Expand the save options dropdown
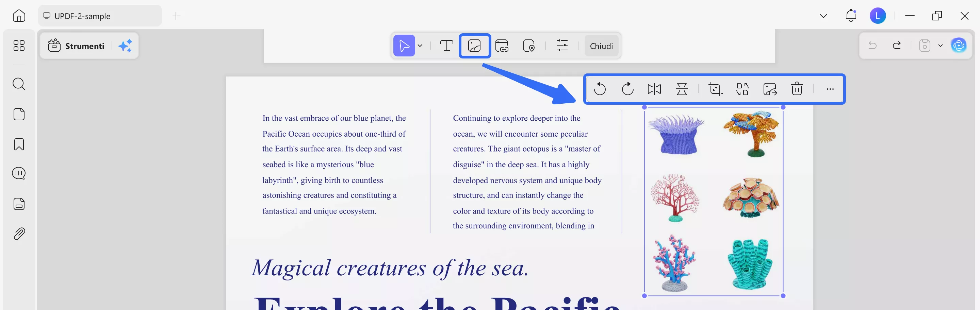 coord(941,46)
